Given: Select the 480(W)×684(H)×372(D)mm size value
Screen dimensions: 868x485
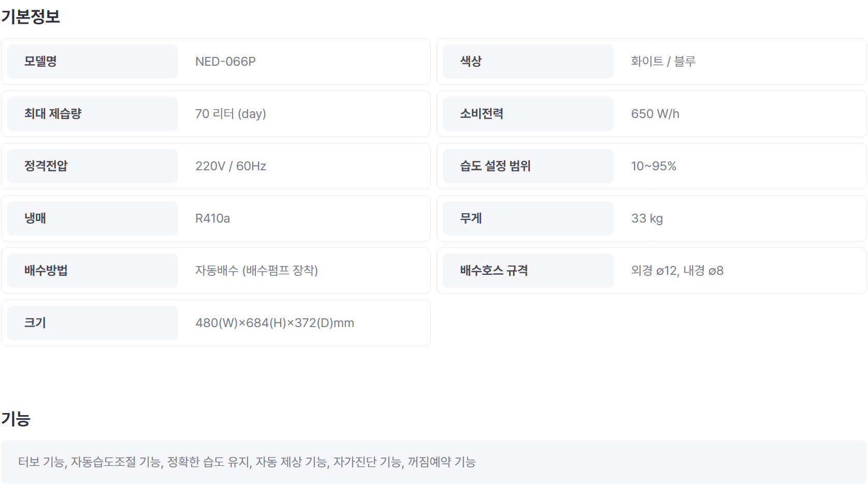Looking at the screenshot, I should (274, 323).
